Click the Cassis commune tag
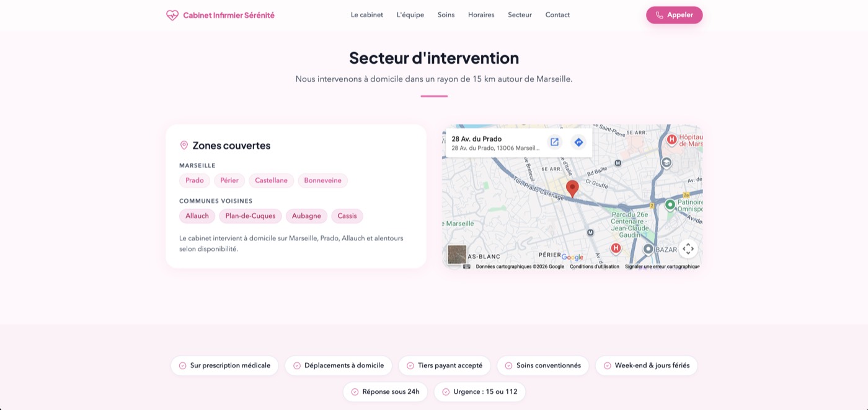868x410 pixels. 347,216
